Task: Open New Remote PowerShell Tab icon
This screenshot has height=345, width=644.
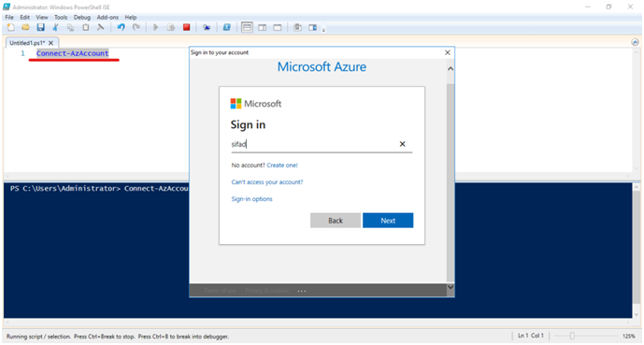Action: (207, 27)
